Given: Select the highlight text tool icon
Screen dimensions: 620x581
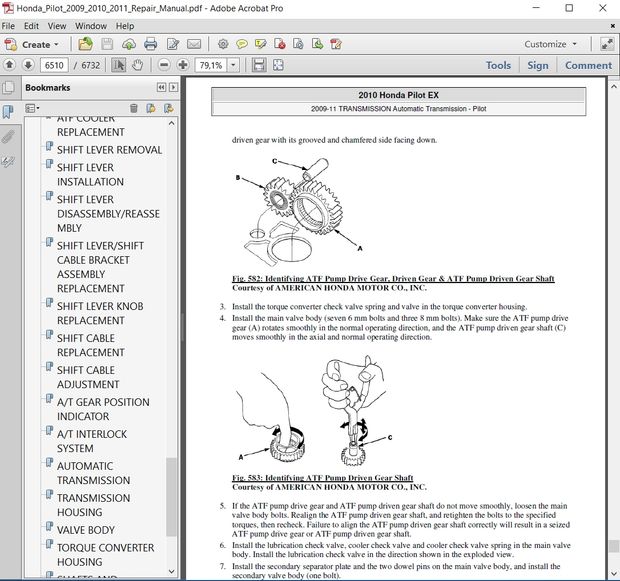Looking at the screenshot, I should coord(260,44).
